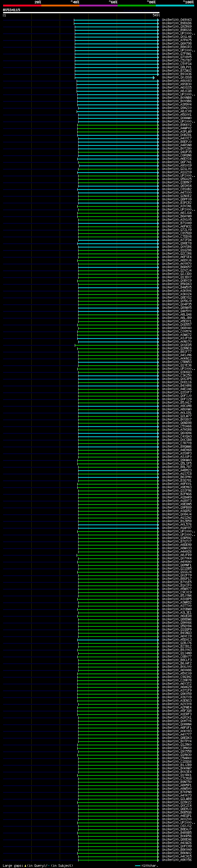Select hit UniRef100_A4XWZ6
The height and width of the screenshot is (868, 197).
(x=176, y=843)
